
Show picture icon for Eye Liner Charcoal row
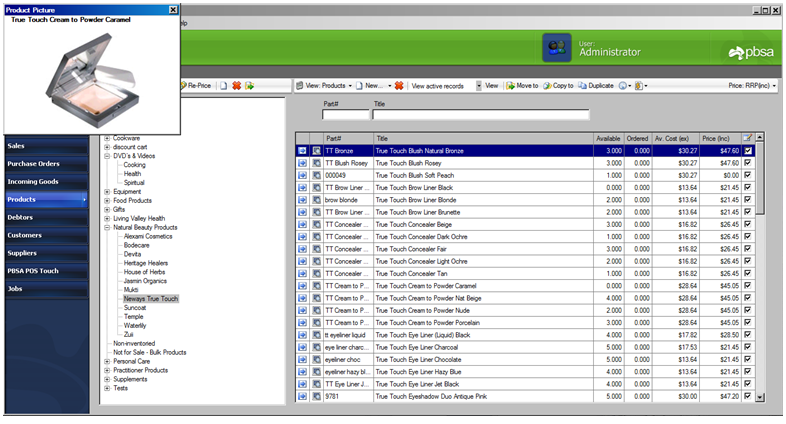pyautogui.click(x=317, y=347)
